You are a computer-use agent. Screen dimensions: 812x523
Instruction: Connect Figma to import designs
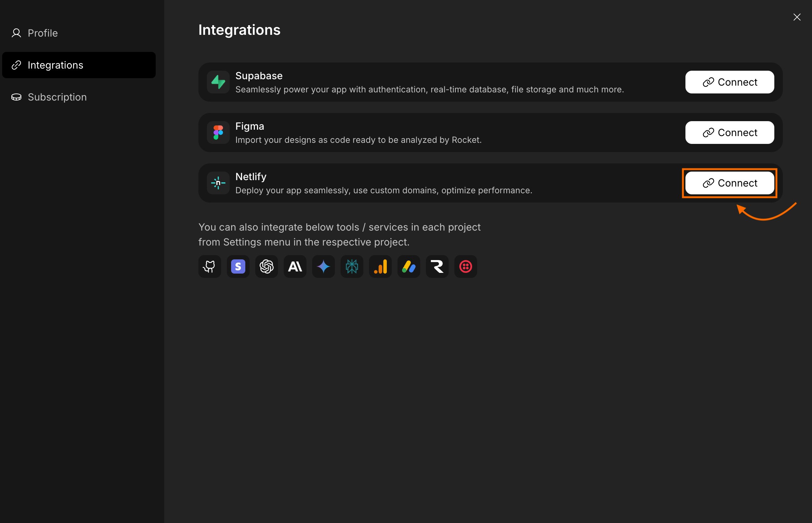[730, 133]
